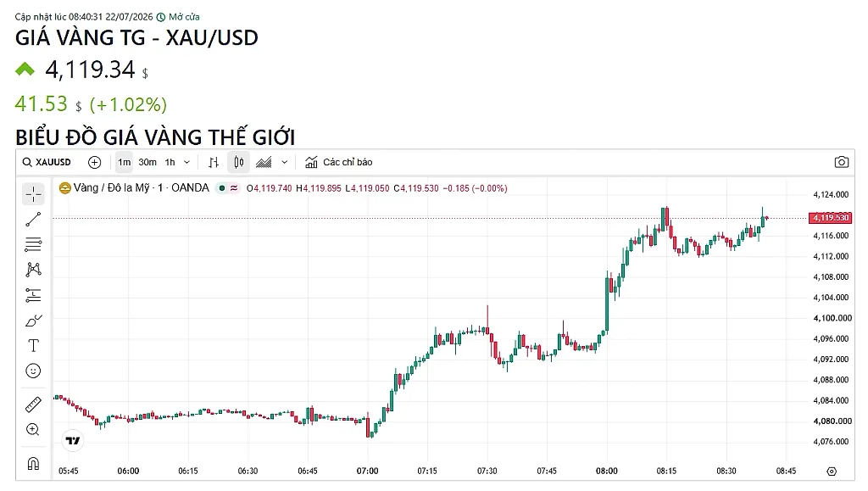The width and height of the screenshot is (868, 491).
Task: Select the ruler measure tool
Action: [33, 405]
